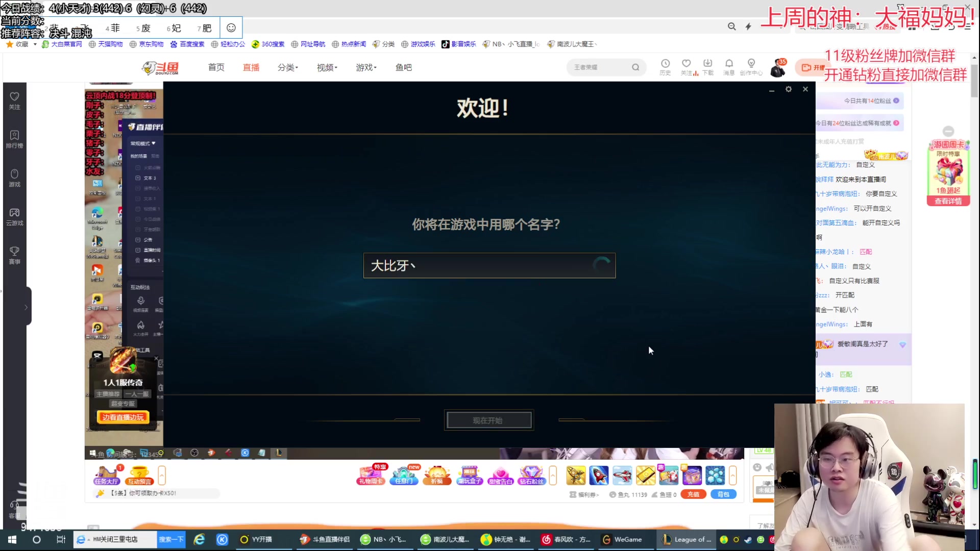
Task: Expand the 分类 dropdown in the navbar
Action: [288, 67]
